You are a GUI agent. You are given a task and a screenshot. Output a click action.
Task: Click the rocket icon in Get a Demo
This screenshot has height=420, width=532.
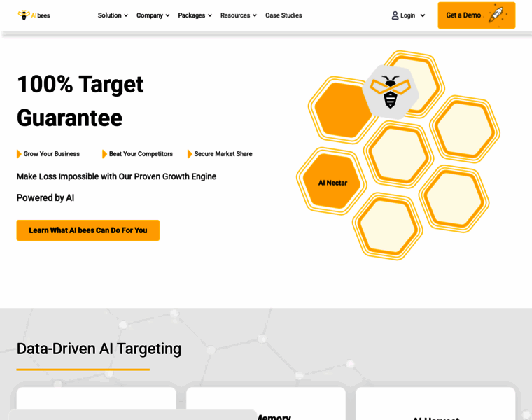[497, 14]
